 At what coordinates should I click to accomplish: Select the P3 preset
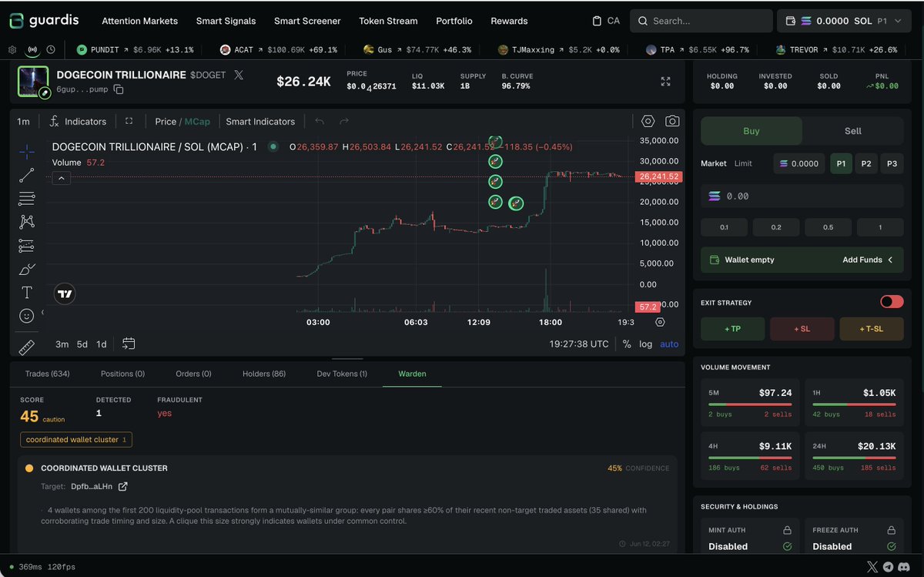pyautogui.click(x=892, y=163)
